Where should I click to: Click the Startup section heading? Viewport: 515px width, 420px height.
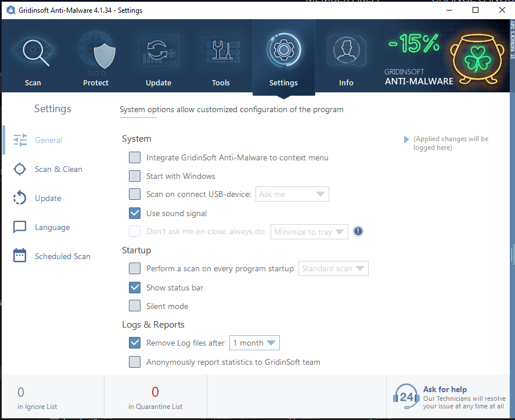136,250
